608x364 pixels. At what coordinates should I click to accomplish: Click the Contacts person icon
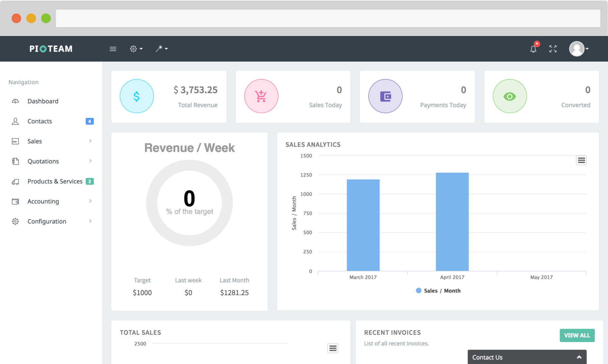point(15,121)
